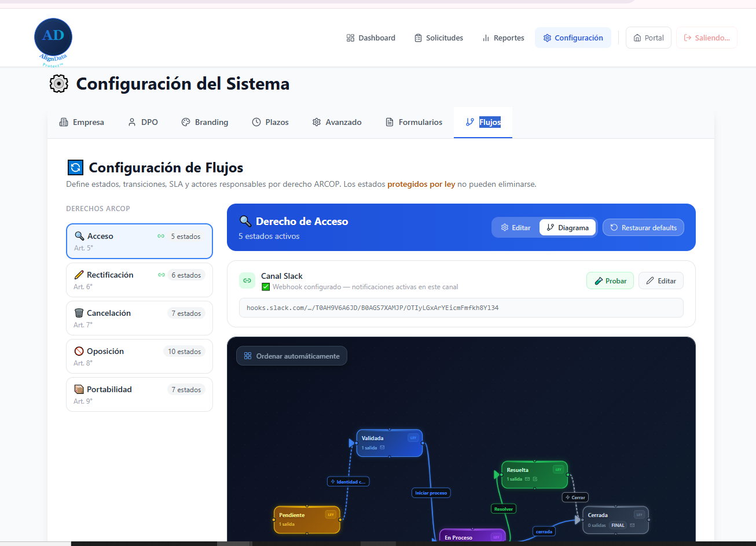Image resolution: width=756 pixels, height=546 pixels.
Task: Click the magnifier icon beside Derecho de Acceso
Action: 245,222
